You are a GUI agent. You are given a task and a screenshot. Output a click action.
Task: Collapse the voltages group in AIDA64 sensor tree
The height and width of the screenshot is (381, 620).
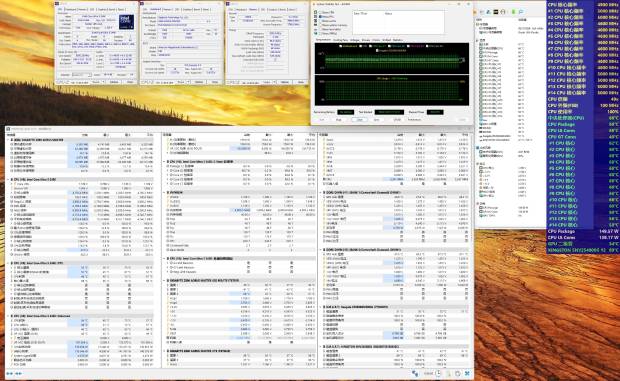(x=478, y=164)
